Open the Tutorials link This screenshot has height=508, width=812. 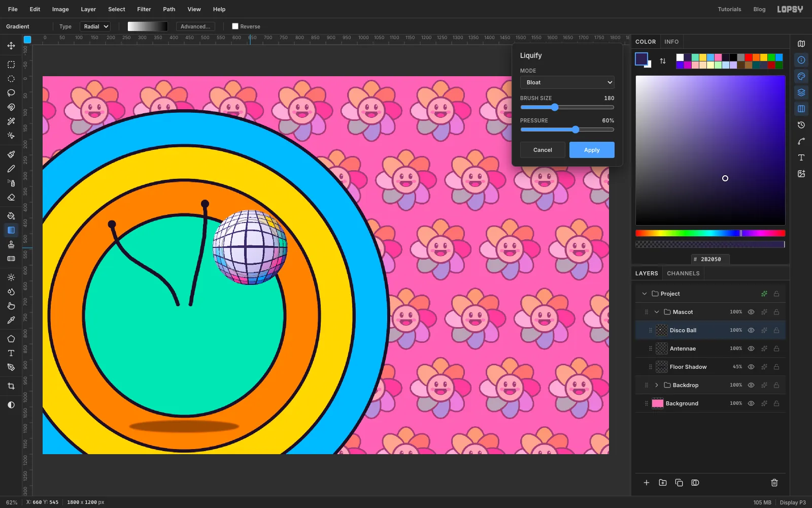coord(729,9)
